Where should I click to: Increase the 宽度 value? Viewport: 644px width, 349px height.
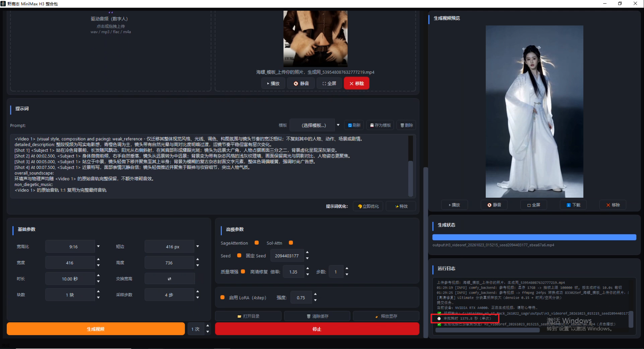click(98, 259)
